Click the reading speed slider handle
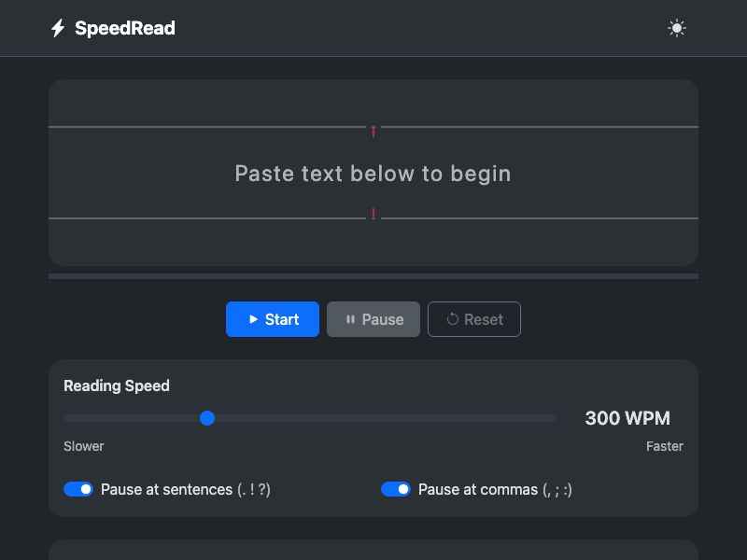The image size is (747, 560). [207, 418]
